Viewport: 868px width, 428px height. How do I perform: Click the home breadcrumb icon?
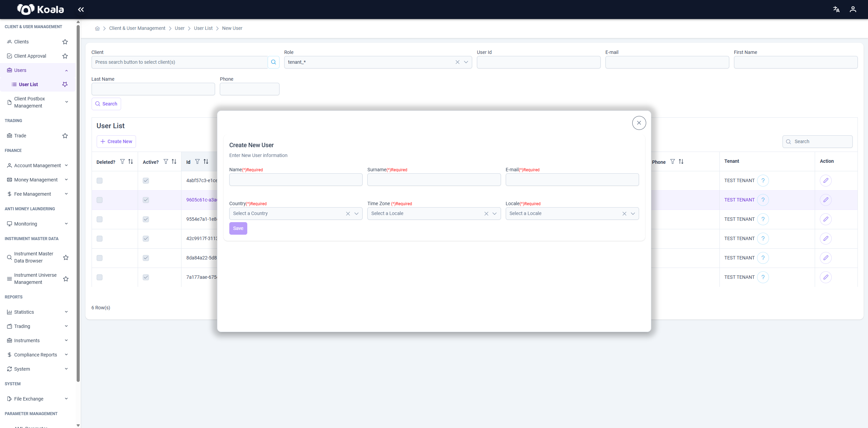[x=97, y=28]
